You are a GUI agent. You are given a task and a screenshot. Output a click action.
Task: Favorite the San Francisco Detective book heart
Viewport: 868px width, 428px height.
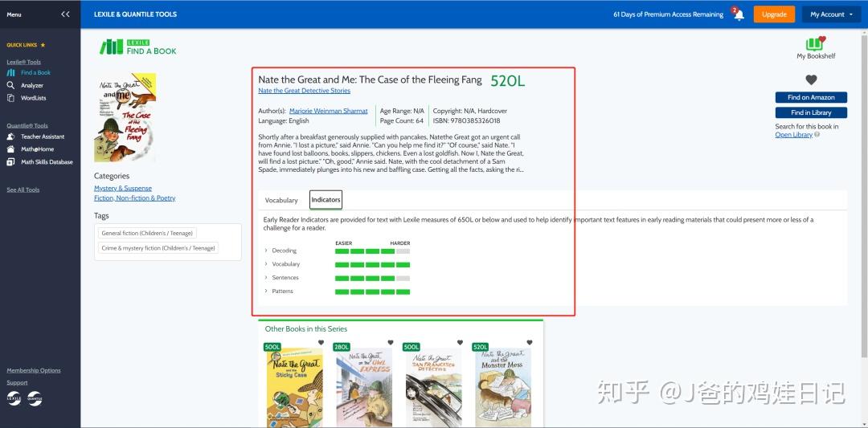tap(460, 343)
